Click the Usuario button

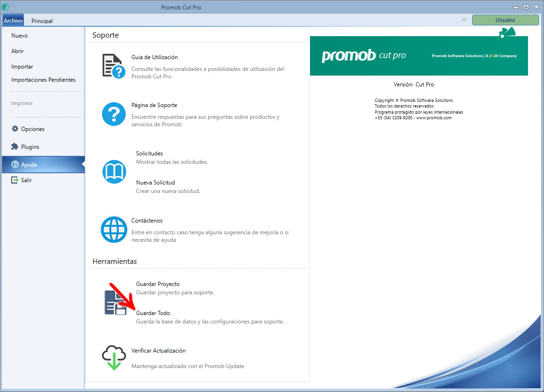coord(505,20)
